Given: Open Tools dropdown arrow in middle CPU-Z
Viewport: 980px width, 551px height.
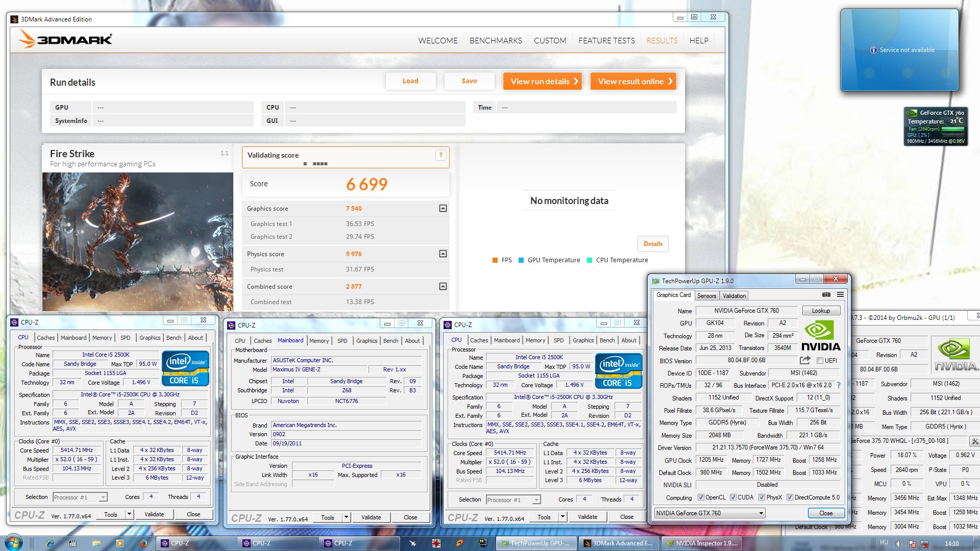Looking at the screenshot, I should click(x=346, y=517).
